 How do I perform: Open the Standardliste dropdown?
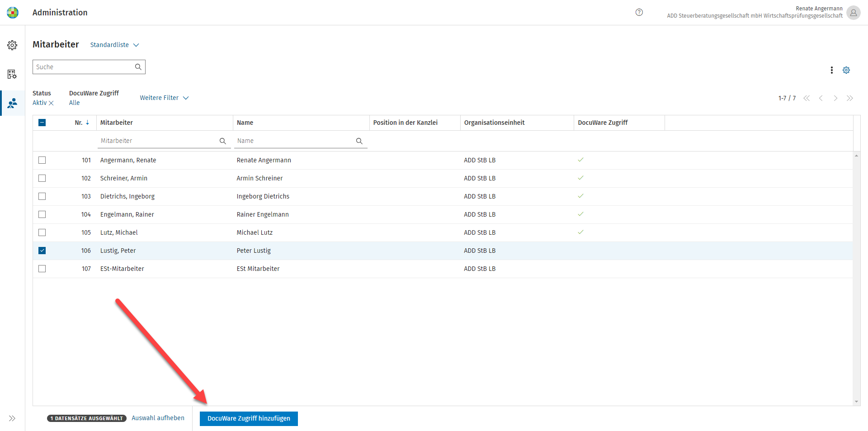coord(114,45)
